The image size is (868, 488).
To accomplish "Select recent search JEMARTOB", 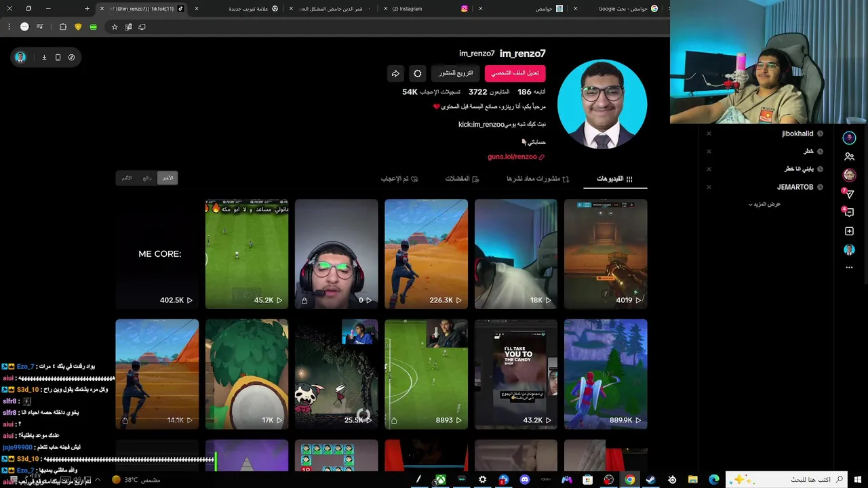I will point(795,187).
